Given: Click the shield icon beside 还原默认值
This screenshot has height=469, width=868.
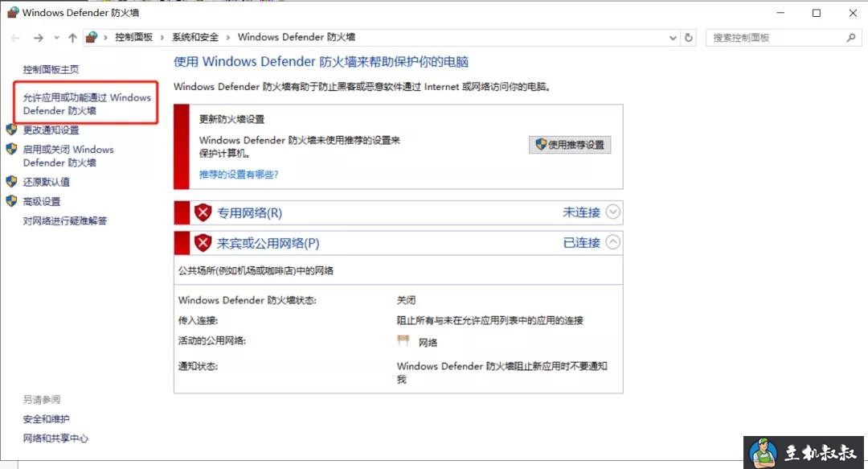Looking at the screenshot, I should tap(11, 181).
